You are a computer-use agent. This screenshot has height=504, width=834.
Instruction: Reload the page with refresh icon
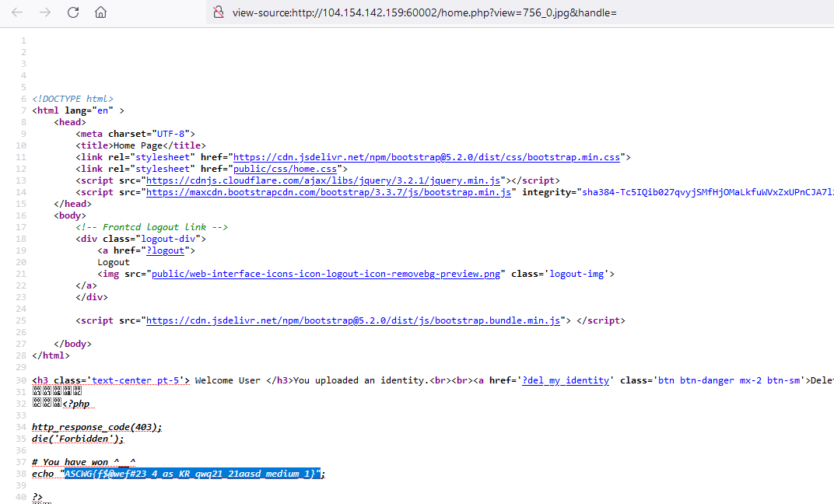pos(73,12)
